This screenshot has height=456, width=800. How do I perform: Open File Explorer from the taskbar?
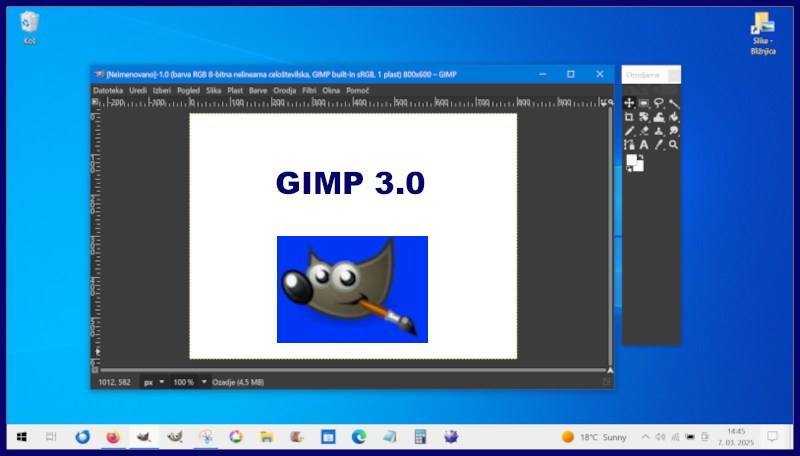point(266,437)
